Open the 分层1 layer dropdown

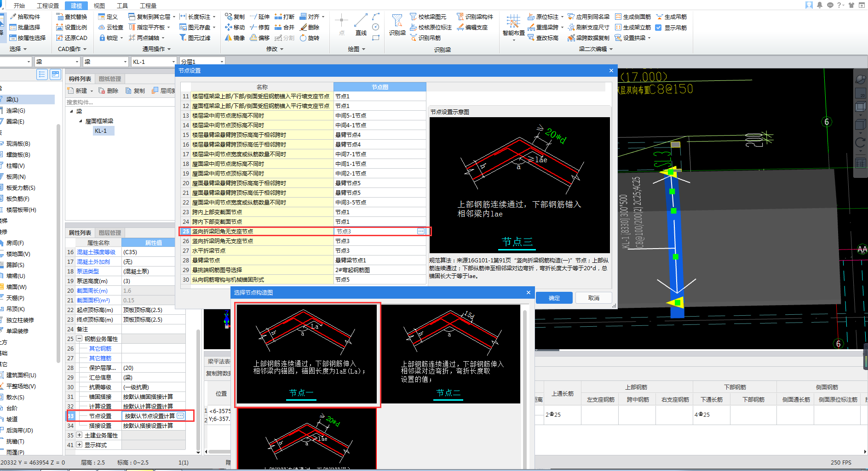(x=222, y=62)
